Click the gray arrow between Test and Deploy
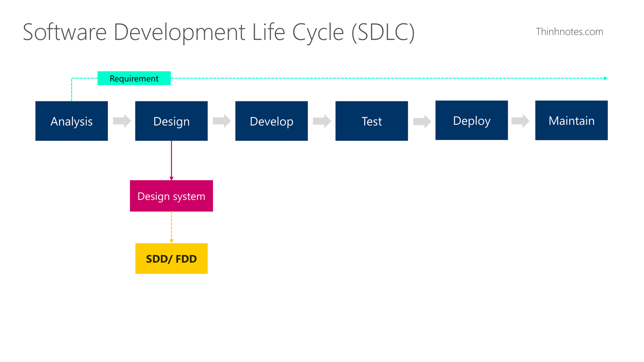The height and width of the screenshot is (362, 644). click(x=422, y=121)
